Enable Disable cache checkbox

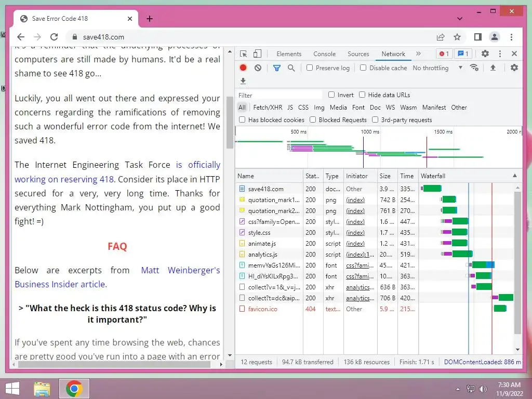363,68
